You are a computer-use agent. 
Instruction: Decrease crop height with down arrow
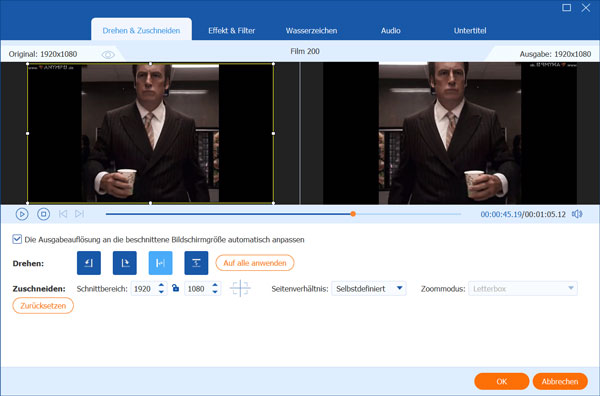[215, 292]
